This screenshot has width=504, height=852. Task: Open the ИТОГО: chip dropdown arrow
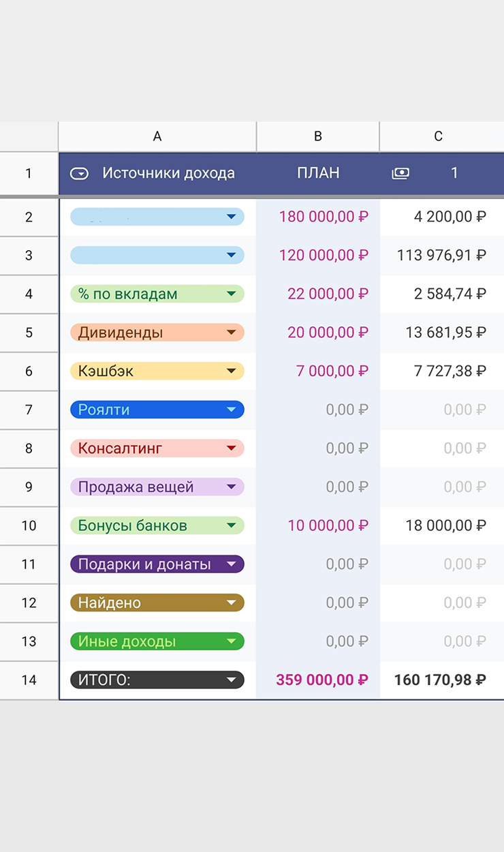[232, 680]
